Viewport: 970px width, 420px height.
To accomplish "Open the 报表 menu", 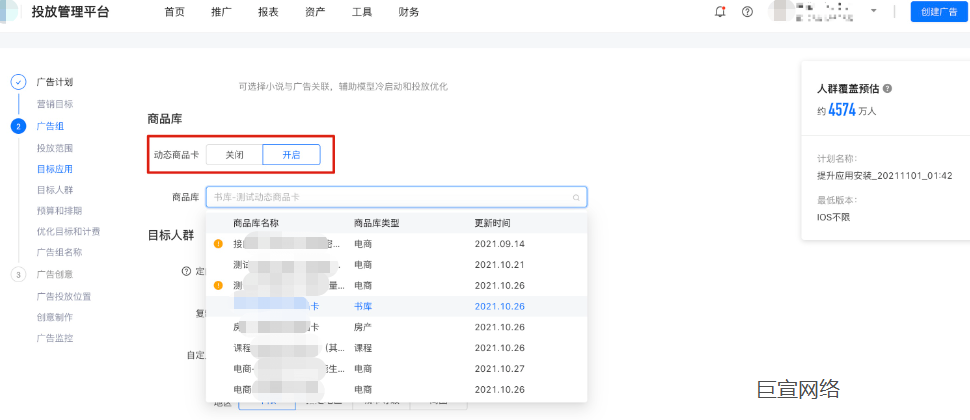I will [268, 12].
